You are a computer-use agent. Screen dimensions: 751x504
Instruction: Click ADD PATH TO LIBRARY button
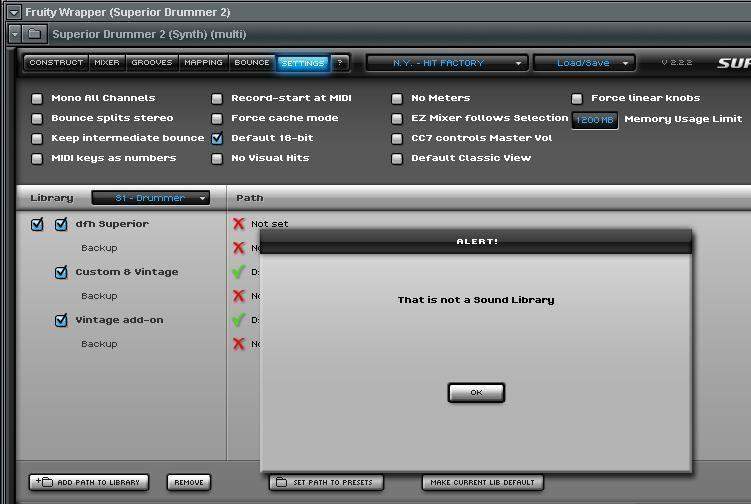click(x=89, y=482)
